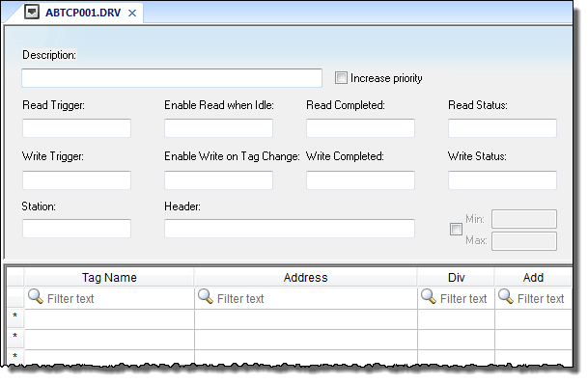Image resolution: width=588 pixels, height=384 pixels.
Task: Click the Tag Name filter magnifier icon
Action: [x=36, y=296]
